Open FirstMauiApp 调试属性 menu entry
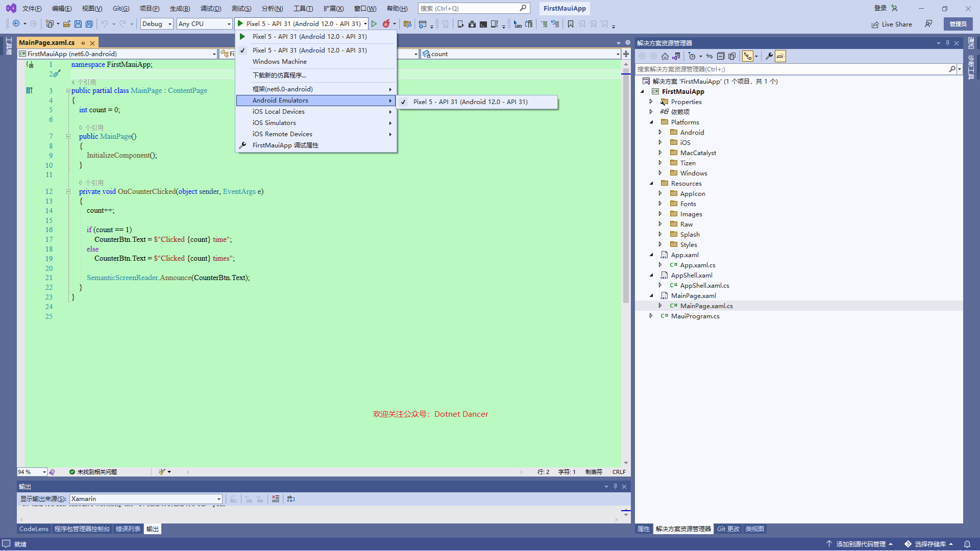The height and width of the screenshot is (551, 980). pyautogui.click(x=316, y=145)
